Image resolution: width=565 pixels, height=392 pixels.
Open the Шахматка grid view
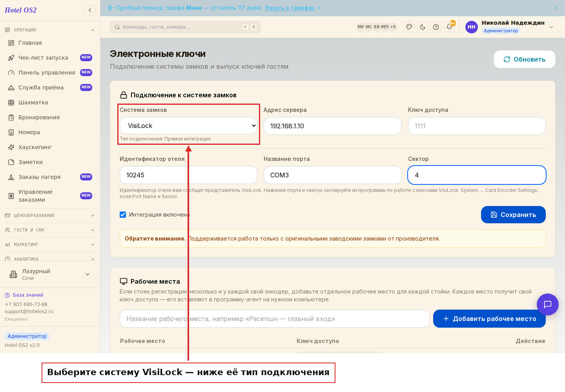(x=50, y=102)
